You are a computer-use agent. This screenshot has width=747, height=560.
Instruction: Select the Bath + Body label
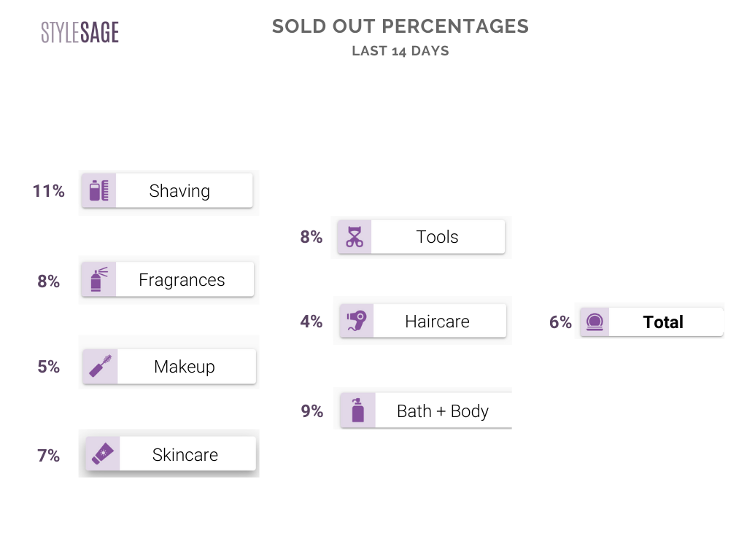pyautogui.click(x=442, y=411)
